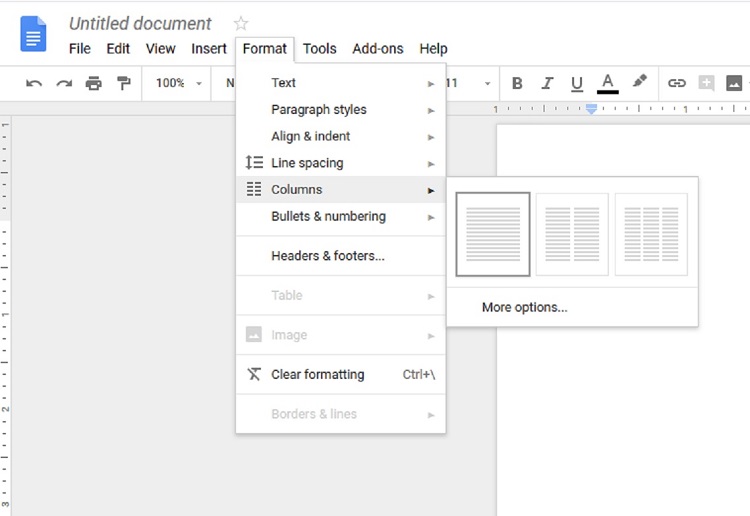Screen dimensions: 750x516
Task: Select the three-column layout thumbnail
Action: point(651,234)
